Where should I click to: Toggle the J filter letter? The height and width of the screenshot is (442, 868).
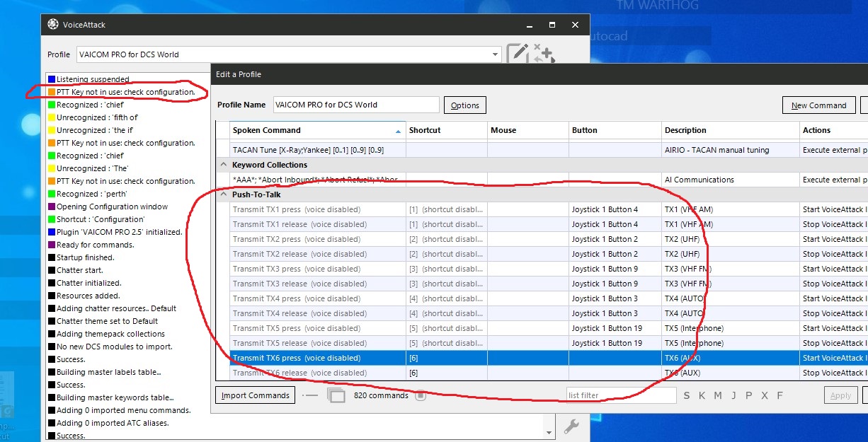click(733, 395)
